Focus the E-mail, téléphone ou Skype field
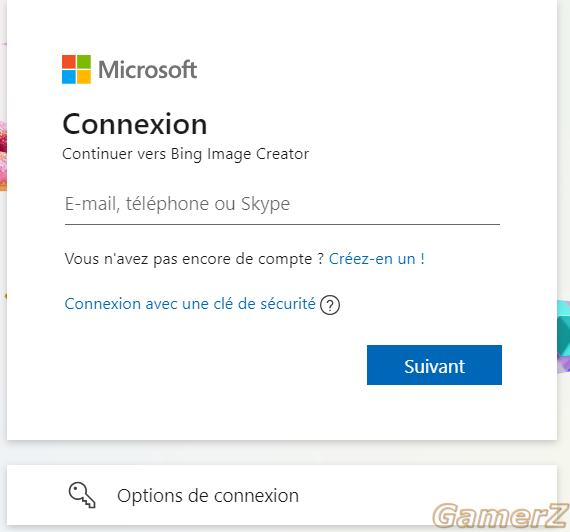Viewport: 570px width, 532px height. 282,204
